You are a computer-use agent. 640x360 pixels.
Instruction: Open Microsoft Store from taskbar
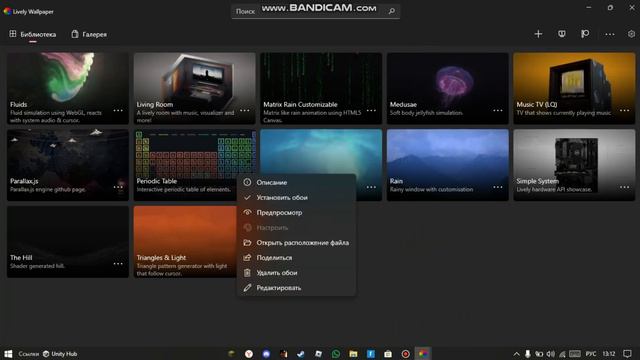388,354
